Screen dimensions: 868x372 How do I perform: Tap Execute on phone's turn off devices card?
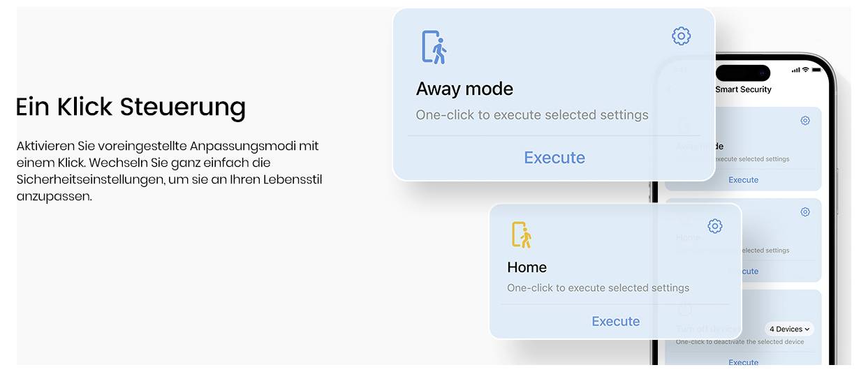pyautogui.click(x=743, y=362)
